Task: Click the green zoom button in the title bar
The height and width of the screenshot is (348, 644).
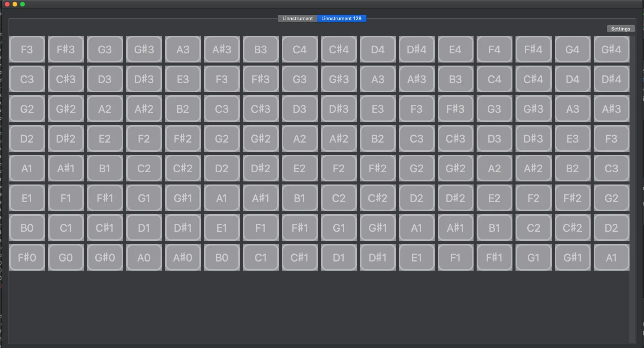Action: [22, 4]
